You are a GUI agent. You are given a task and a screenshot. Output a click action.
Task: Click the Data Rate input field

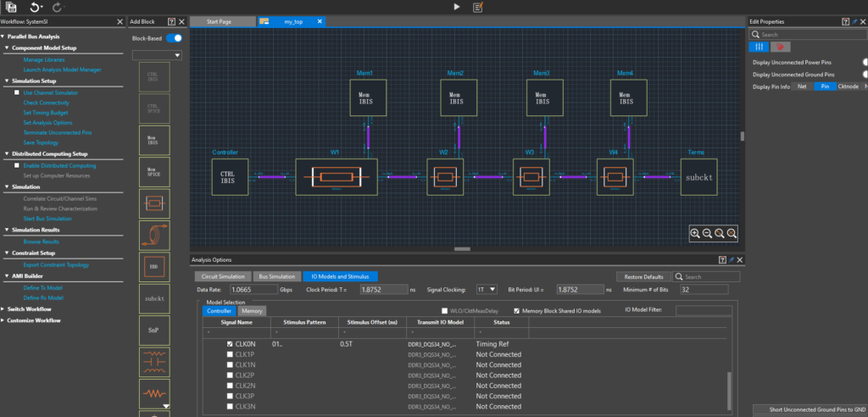255,290
